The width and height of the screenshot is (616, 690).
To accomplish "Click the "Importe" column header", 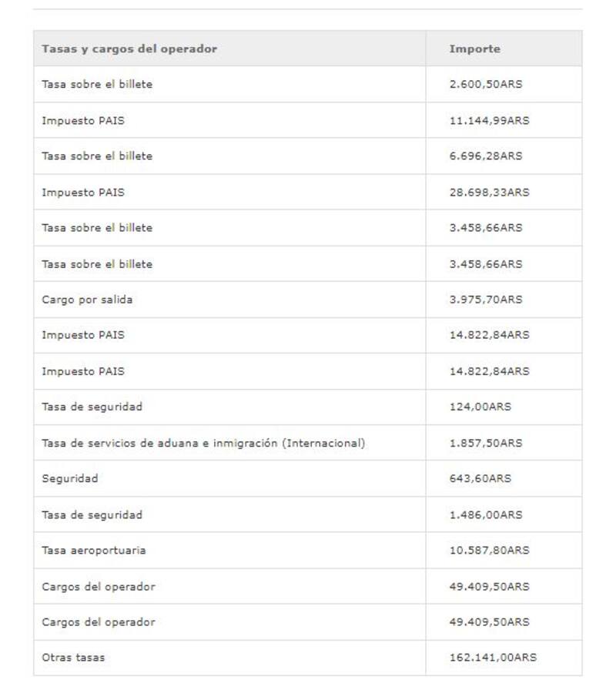I will [474, 49].
